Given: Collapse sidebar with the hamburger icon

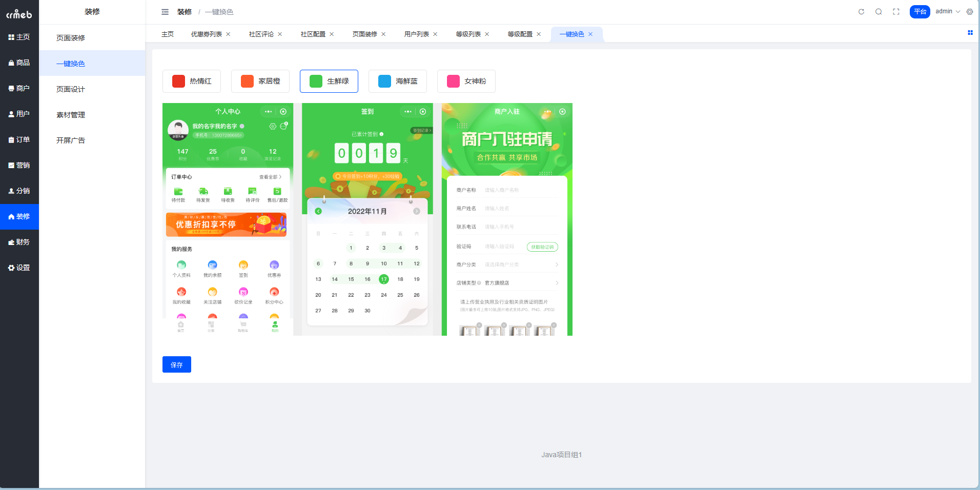Looking at the screenshot, I should point(165,12).
